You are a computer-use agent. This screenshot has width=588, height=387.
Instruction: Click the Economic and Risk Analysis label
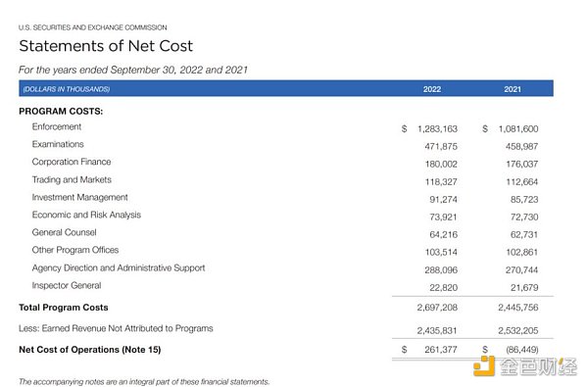tap(86, 215)
